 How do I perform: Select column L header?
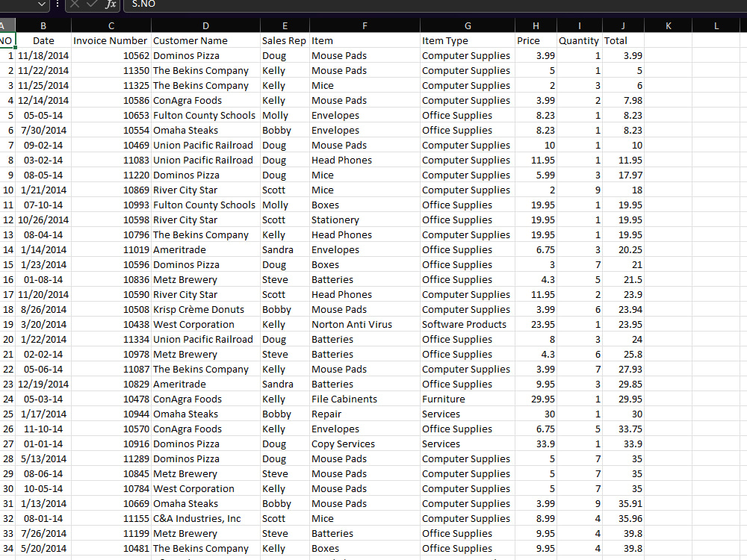[x=716, y=25]
